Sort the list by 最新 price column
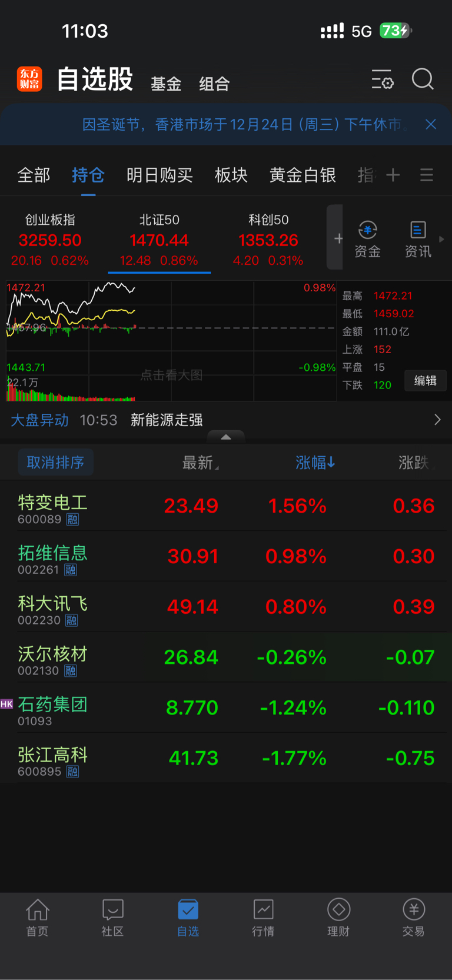 (x=200, y=463)
